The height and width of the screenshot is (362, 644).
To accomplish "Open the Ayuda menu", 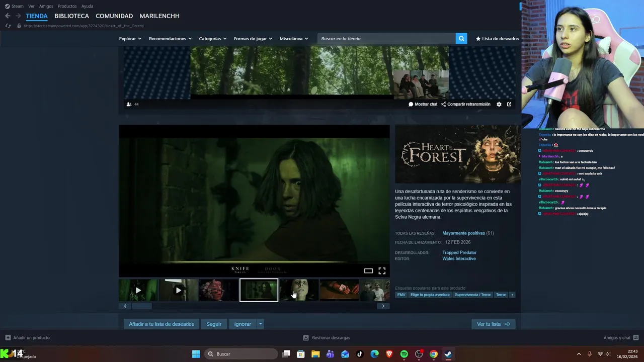I will tap(87, 6).
